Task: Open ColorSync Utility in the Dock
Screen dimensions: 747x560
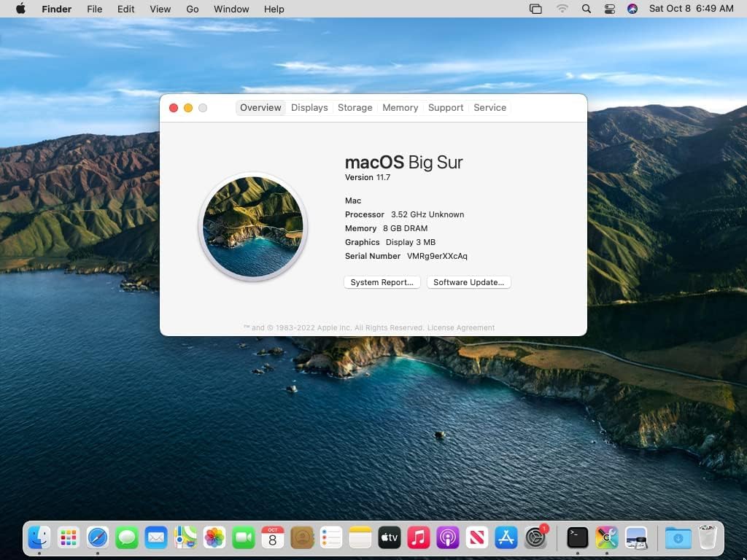Action: point(606,537)
